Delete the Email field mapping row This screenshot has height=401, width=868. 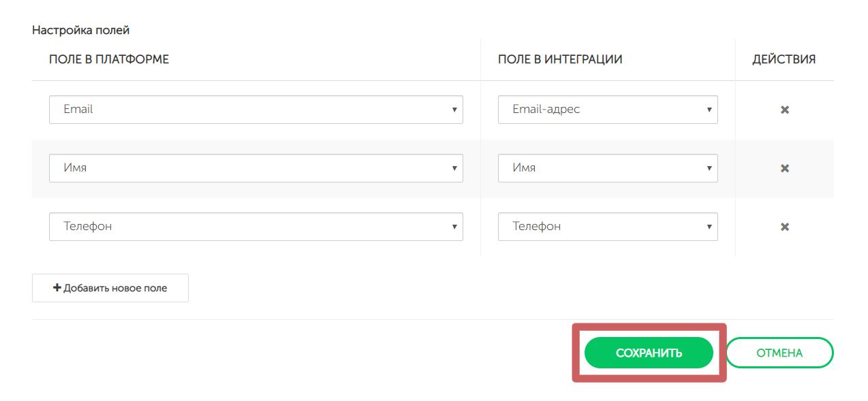(x=784, y=110)
